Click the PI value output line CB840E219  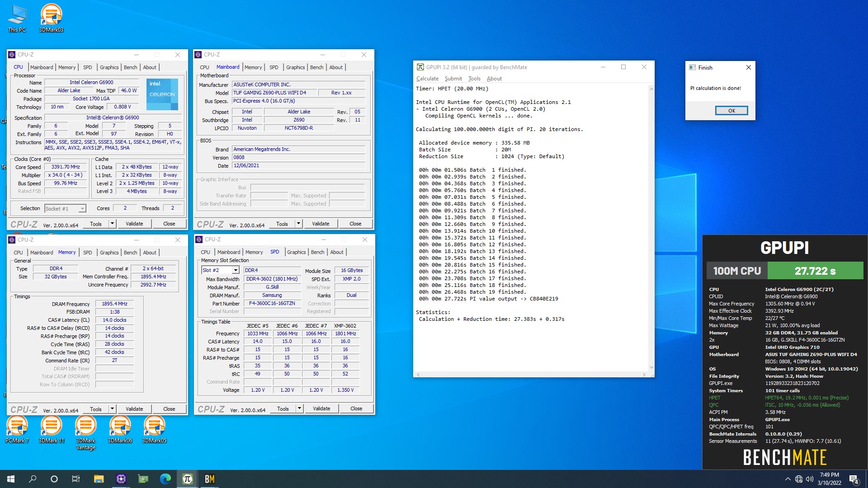pyautogui.click(x=488, y=299)
